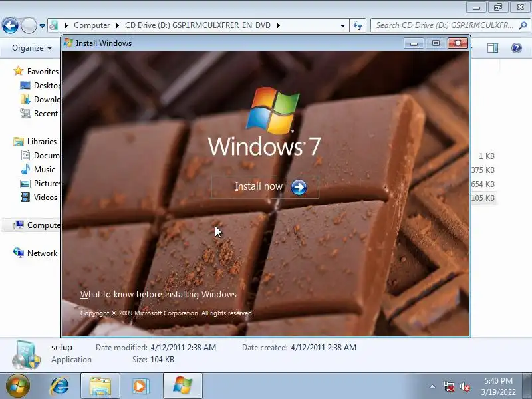Click the search magnifier icon

523,25
